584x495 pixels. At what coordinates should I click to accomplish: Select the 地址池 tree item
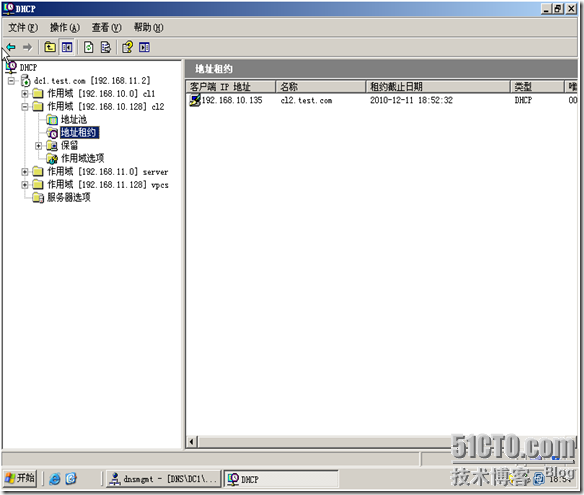click(x=74, y=120)
